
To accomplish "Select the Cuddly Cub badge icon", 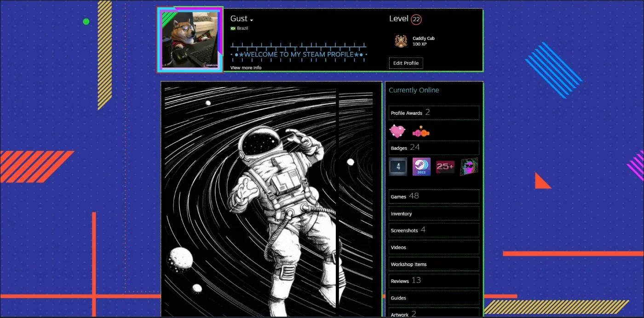I will point(401,41).
